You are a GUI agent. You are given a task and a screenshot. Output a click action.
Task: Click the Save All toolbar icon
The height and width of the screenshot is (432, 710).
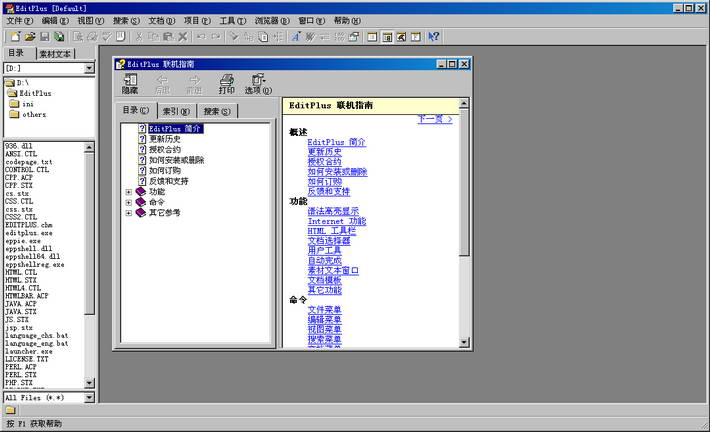click(59, 37)
